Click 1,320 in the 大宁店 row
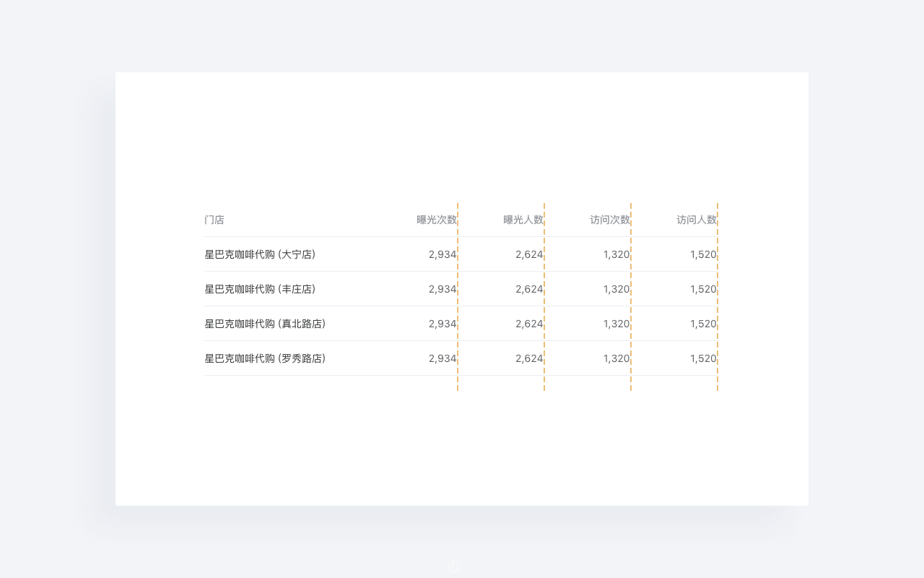Viewport: 924px width, 578px height. [x=616, y=254]
